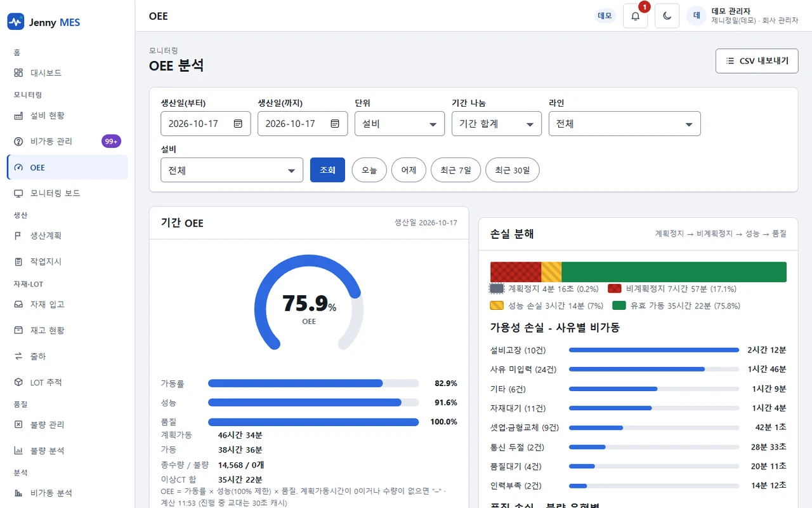
Task: Click the 대시보드 sidebar icon
Action: [x=18, y=73]
